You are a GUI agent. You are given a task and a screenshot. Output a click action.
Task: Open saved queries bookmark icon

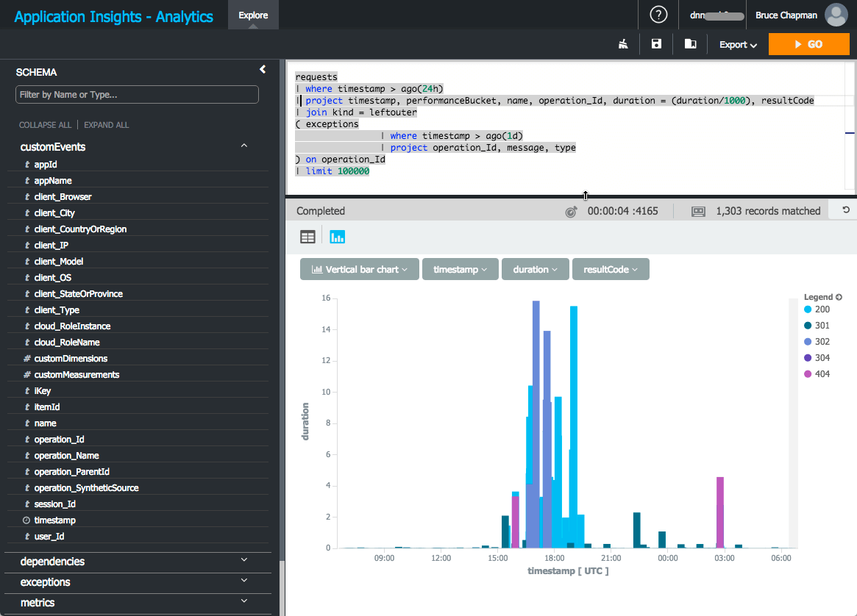click(690, 45)
